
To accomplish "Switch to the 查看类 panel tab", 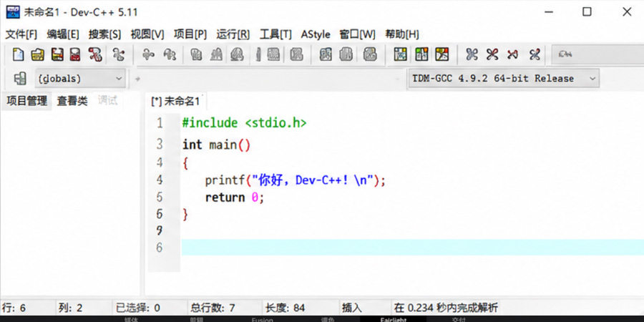I will pos(72,101).
